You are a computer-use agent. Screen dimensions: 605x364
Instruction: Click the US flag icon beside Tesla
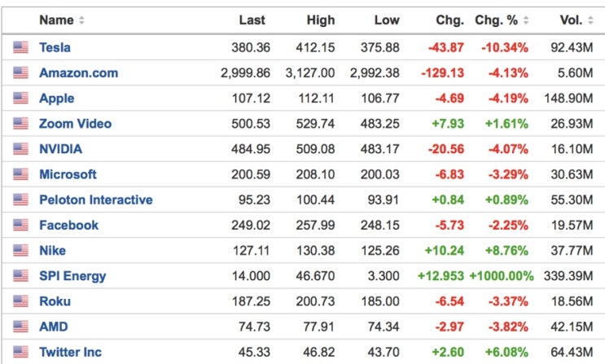click(20, 47)
